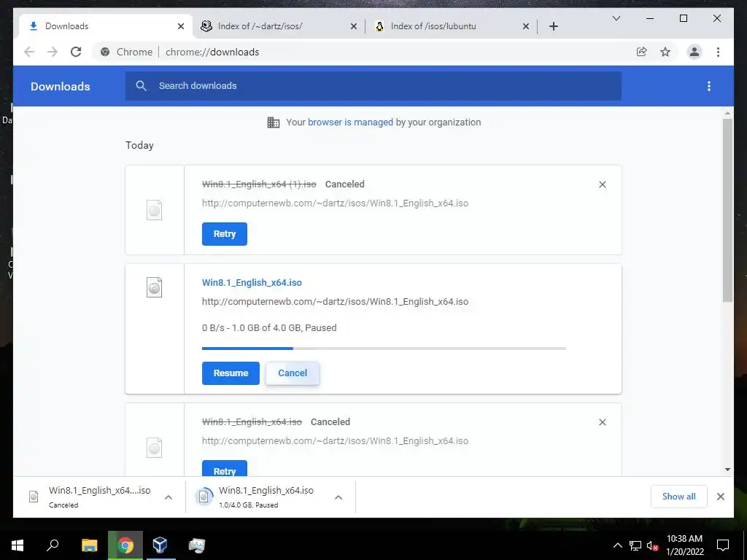Screen dimensions: 747x560
Task: Click the download progress bar of the paused ISO
Action: [384, 349]
